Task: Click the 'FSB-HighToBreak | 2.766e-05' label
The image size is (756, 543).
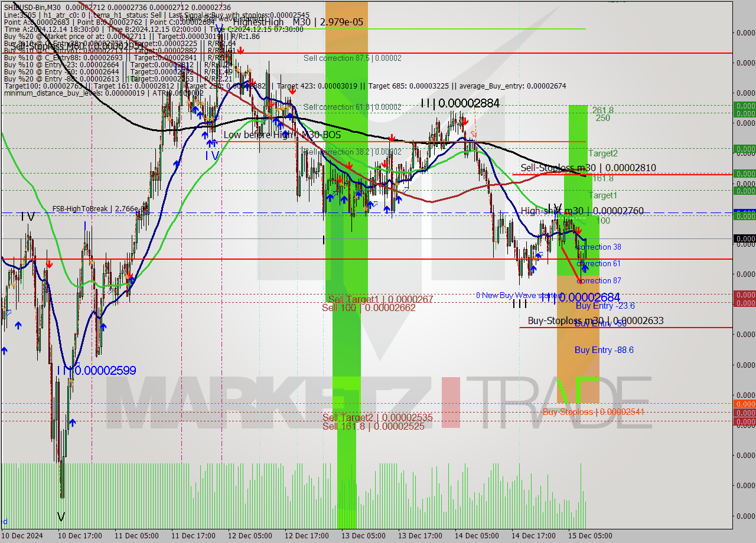Action: click(100, 209)
